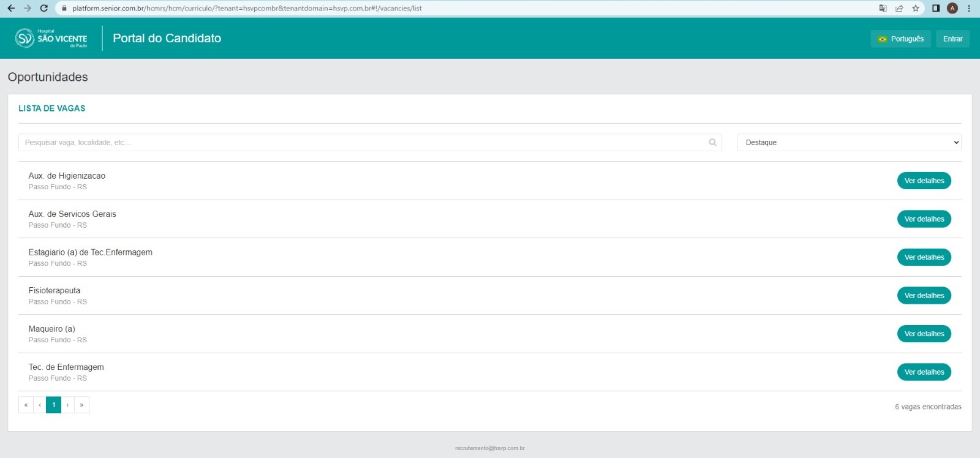Screen dimensions: 980x458
Task: Click the browser forward arrow
Action: 27,8
